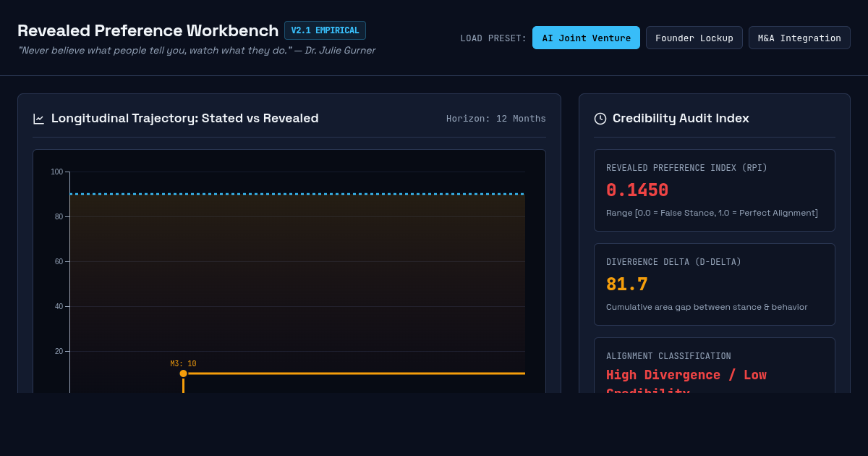The width and height of the screenshot is (868, 456).
Task: Click the 40 y-axis tick label
Action: (59, 306)
